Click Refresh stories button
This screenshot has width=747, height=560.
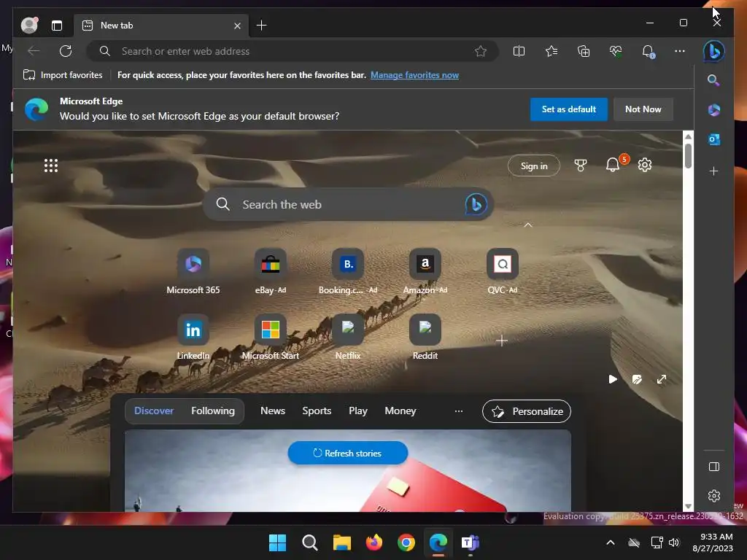(348, 453)
